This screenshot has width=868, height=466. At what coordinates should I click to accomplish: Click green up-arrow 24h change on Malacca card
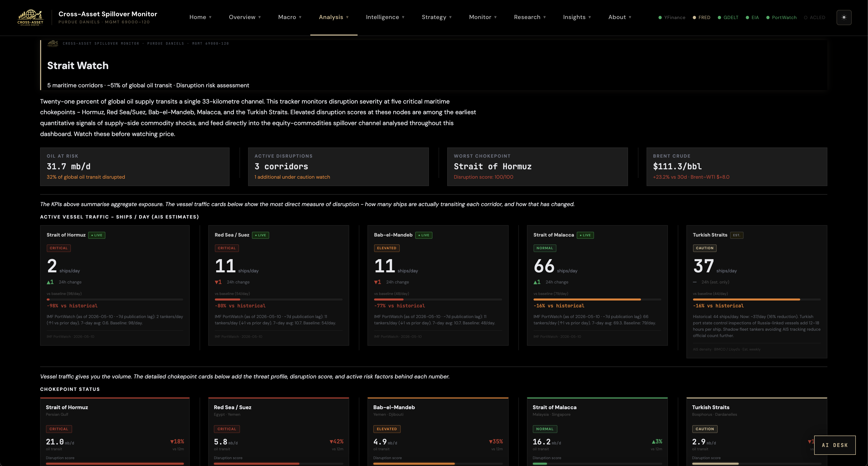(x=537, y=282)
